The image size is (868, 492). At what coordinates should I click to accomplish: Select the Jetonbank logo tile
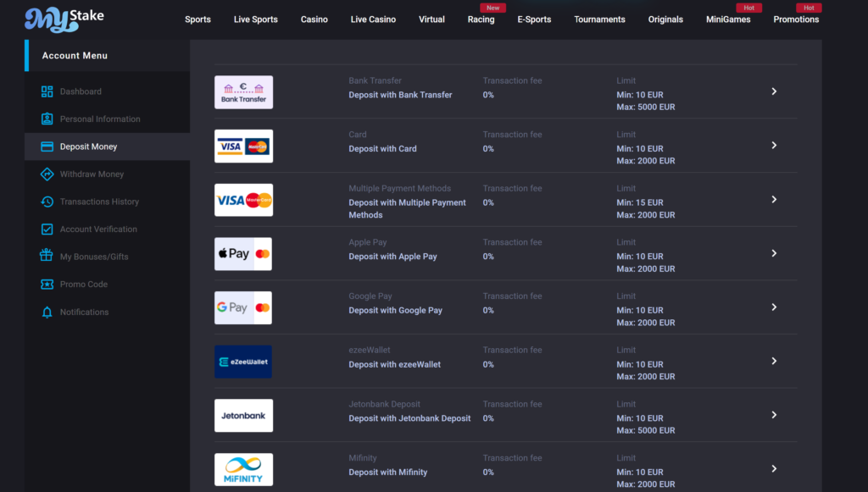(243, 416)
